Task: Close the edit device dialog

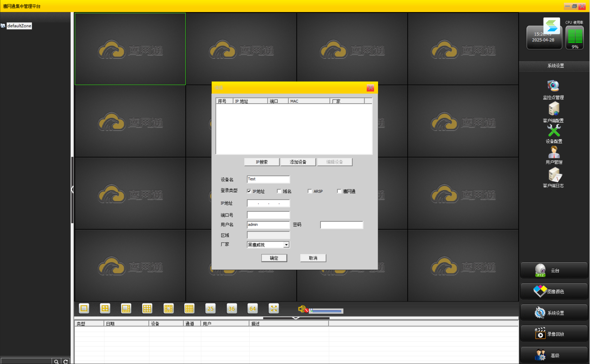Action: (x=370, y=88)
